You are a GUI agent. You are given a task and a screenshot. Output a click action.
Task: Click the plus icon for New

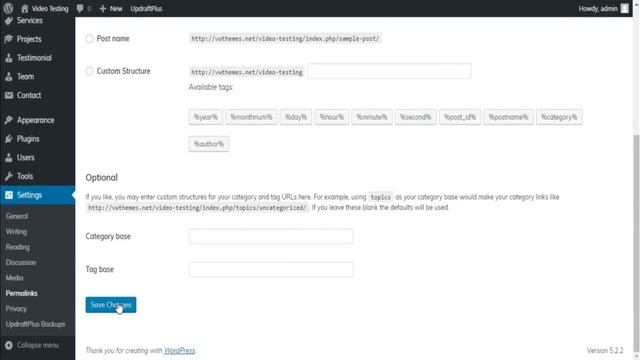click(103, 9)
